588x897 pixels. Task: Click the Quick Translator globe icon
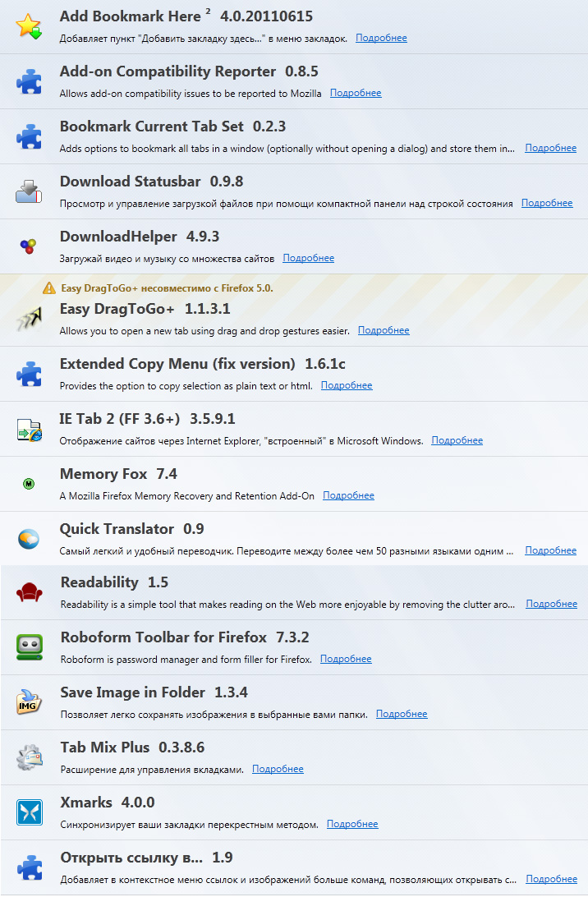pos(29,539)
